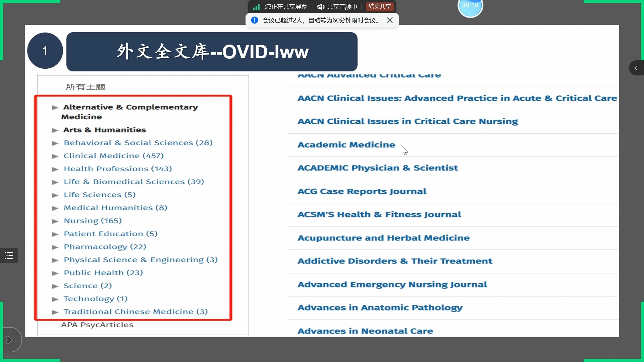Expand the Pharmacology (22) triangle
This screenshot has height=362, width=644.
[55, 247]
